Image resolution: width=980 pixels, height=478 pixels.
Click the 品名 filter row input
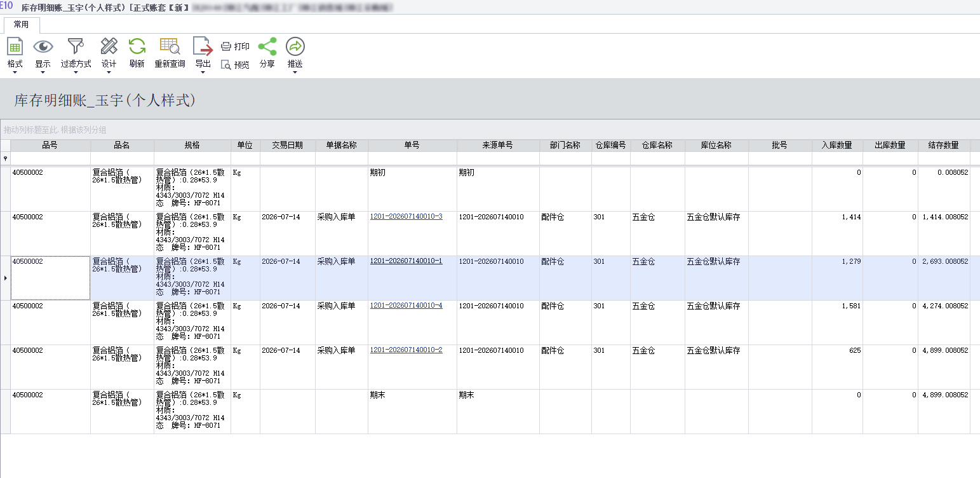point(122,158)
